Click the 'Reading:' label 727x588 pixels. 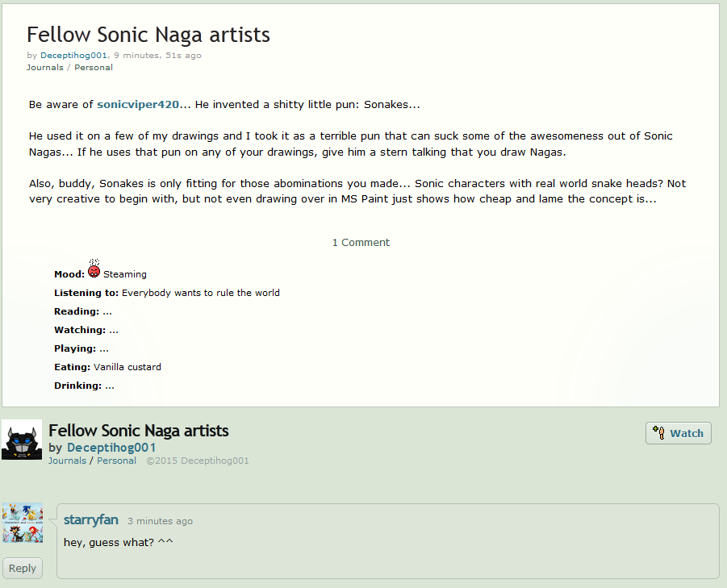pyautogui.click(x=77, y=311)
